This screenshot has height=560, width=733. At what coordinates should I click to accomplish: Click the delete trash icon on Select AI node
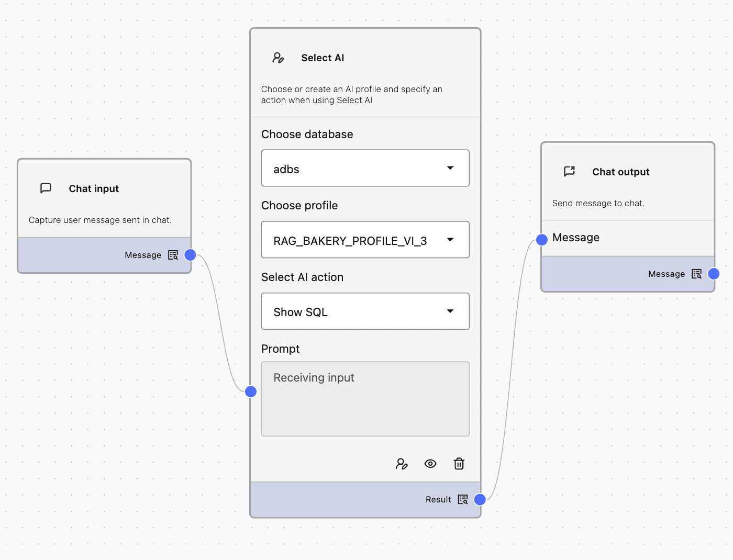click(459, 464)
